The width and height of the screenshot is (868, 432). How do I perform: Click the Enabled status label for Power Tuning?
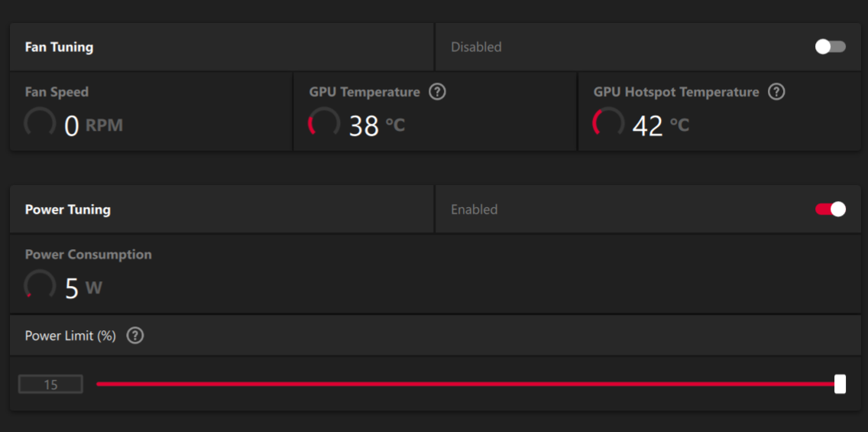pos(474,210)
